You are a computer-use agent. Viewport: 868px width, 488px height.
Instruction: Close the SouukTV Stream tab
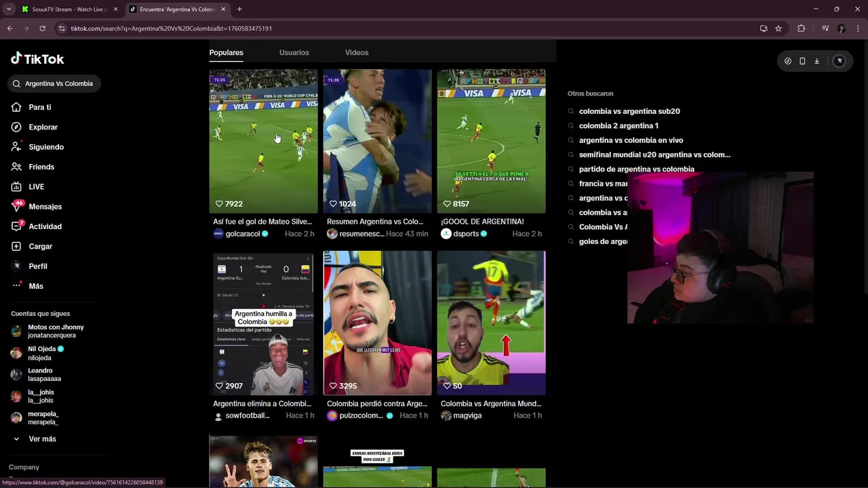point(115,9)
